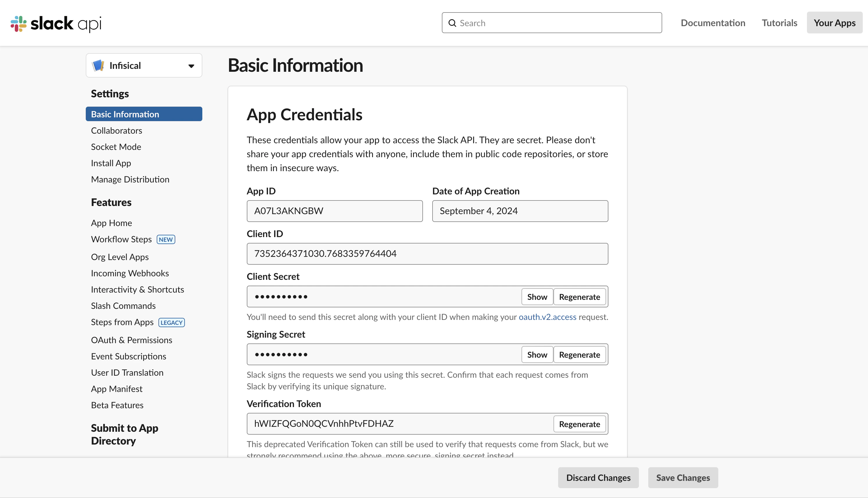Screen dimensions: 868x498
Task: Regenerate the Client Secret
Action: coord(580,297)
